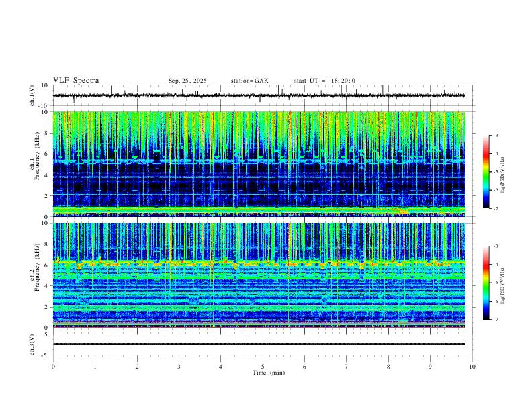
Task: Click the "8" kHz tick on ch.2 spectrogram axis
Action: 48,244
